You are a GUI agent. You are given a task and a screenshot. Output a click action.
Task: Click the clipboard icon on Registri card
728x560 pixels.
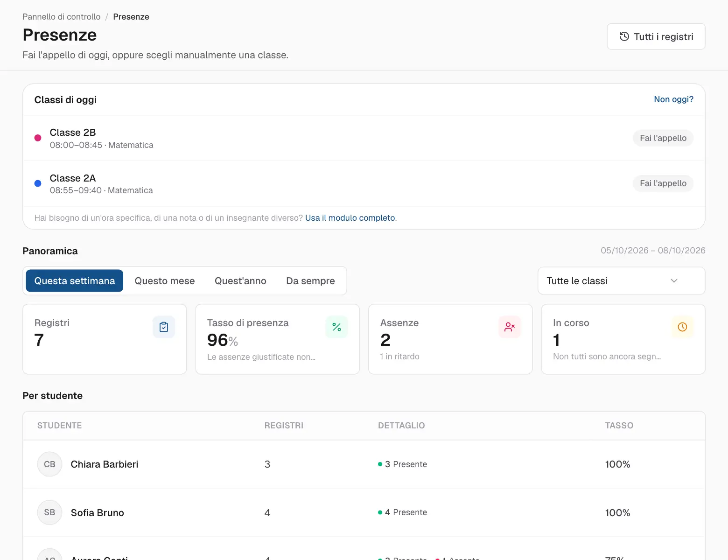(164, 327)
